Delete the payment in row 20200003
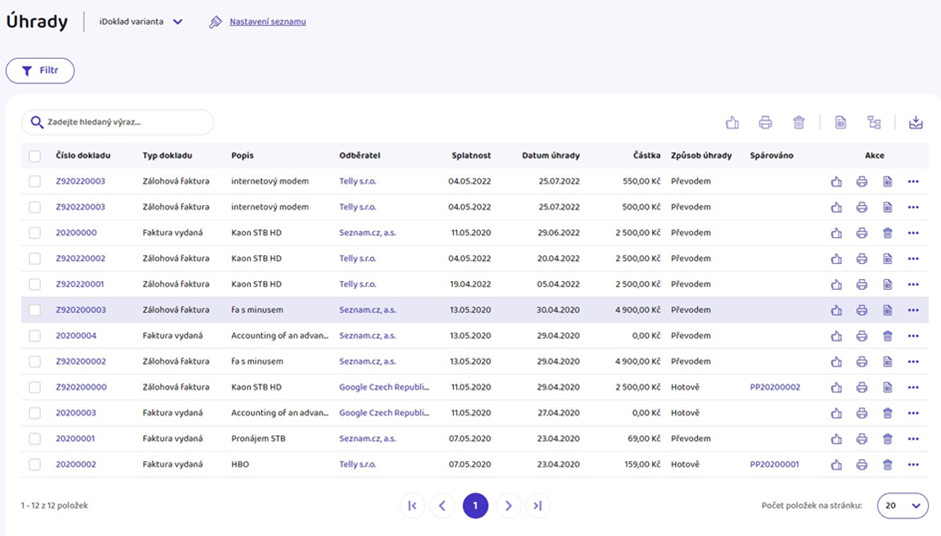Image resolution: width=941 pixels, height=536 pixels. point(888,413)
